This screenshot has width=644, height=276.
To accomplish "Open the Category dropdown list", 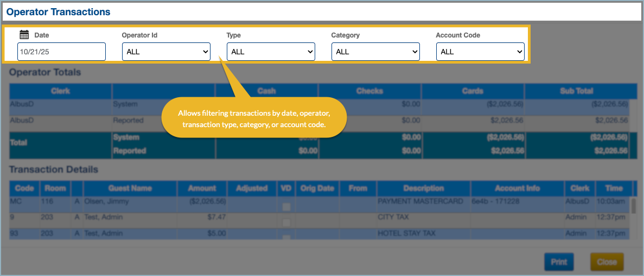I will point(375,52).
